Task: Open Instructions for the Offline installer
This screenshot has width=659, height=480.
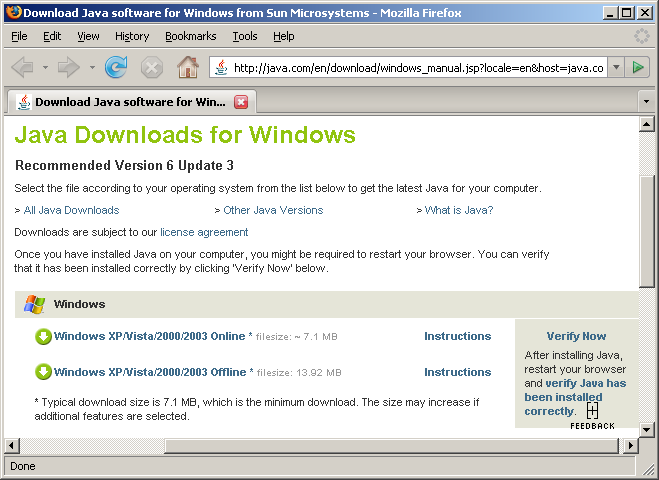Action: (458, 372)
